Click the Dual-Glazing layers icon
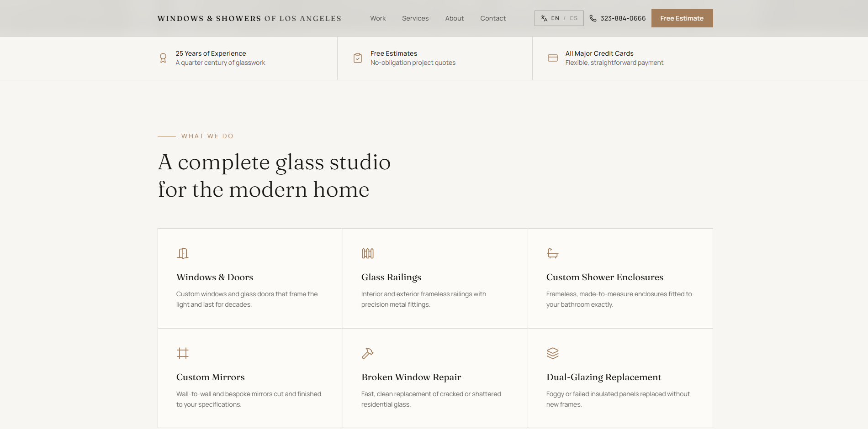 (553, 353)
